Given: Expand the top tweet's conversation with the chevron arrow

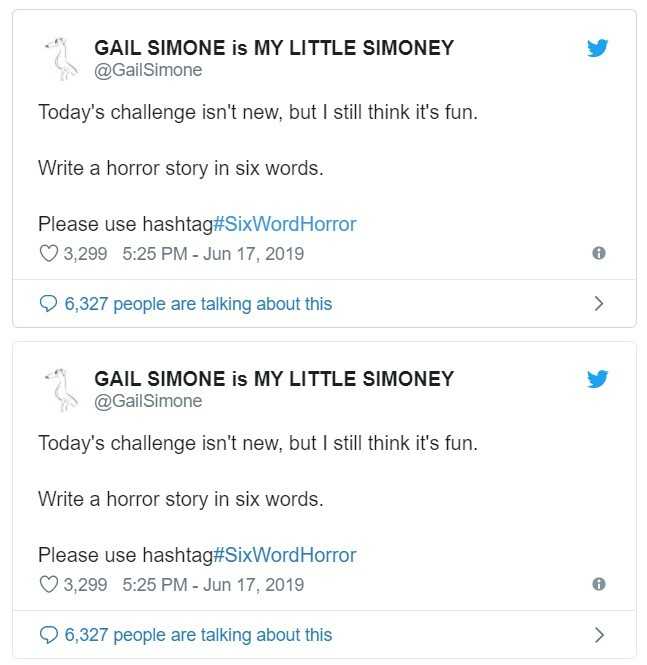Looking at the screenshot, I should (x=599, y=304).
